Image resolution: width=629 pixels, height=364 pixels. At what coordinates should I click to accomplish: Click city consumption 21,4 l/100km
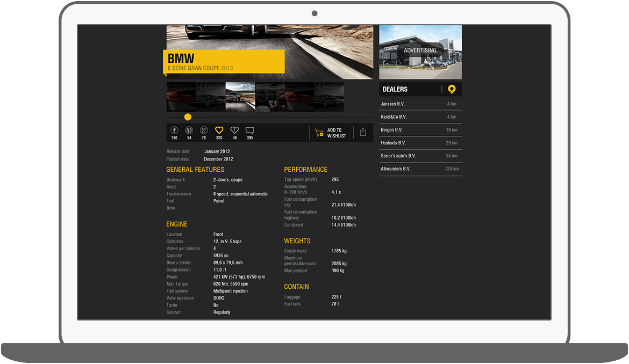(344, 205)
